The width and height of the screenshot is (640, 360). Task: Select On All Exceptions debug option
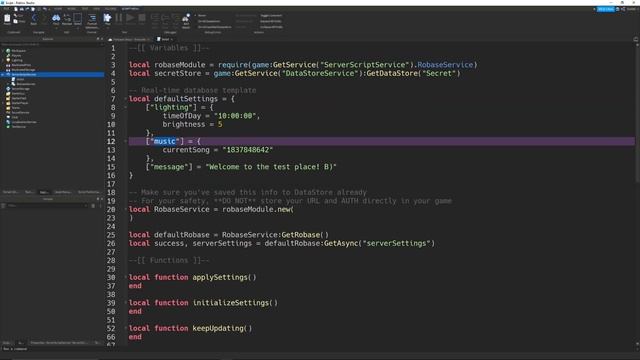pos(209,21)
